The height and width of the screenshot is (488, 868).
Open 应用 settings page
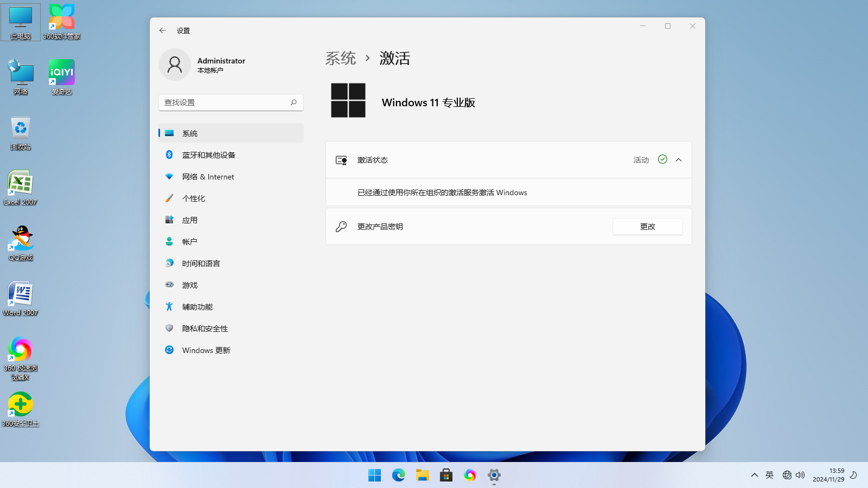click(231, 220)
